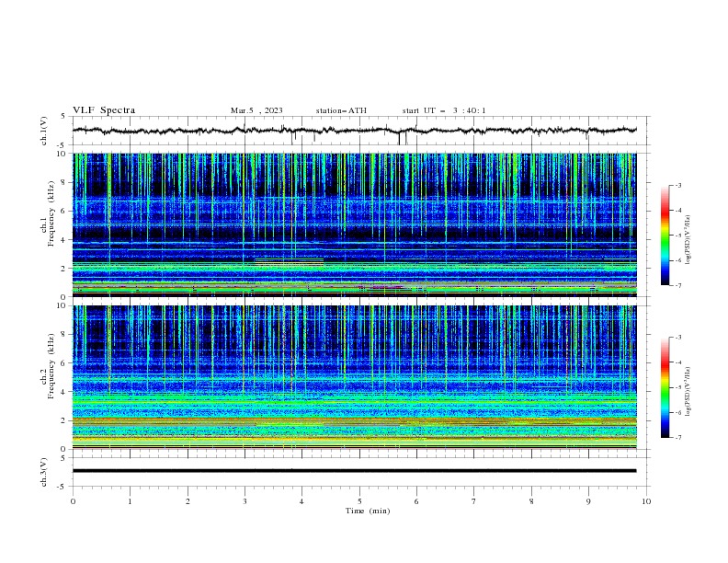Click the ch.1 'Frequency (kHz)' axis label
Screen dimensions: 728x563
51,214
